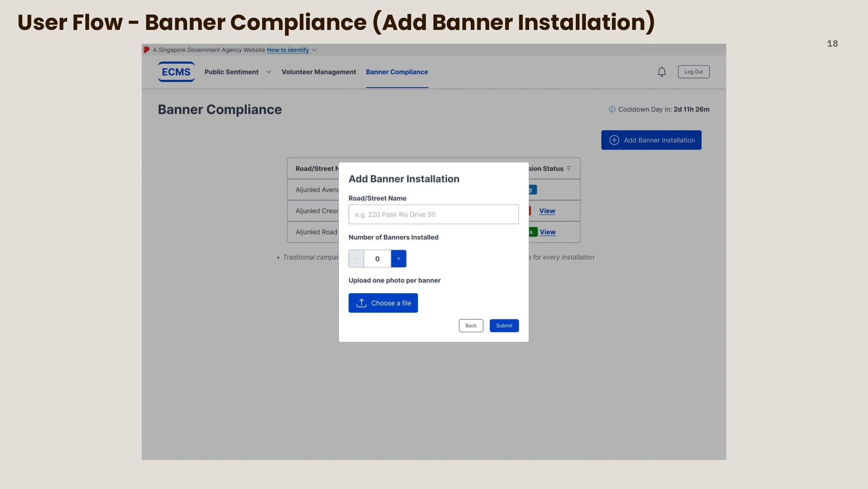
Task: Click the cooldown info icon
Action: (x=612, y=109)
